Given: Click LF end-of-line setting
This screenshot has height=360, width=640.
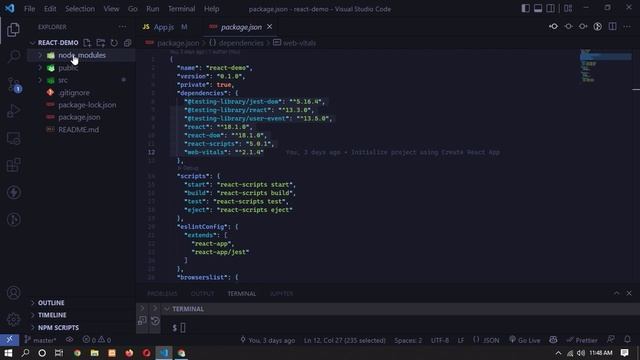Looking at the screenshot, I should (x=461, y=340).
